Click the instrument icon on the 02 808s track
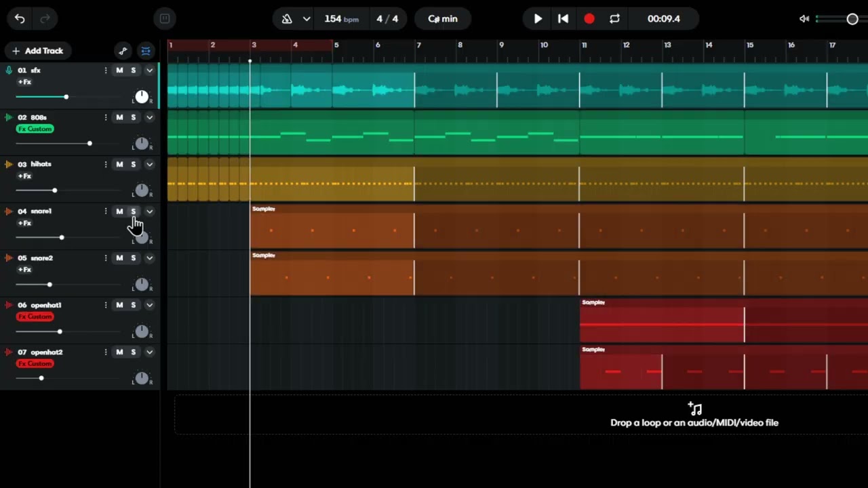The height and width of the screenshot is (488, 868). [9, 117]
